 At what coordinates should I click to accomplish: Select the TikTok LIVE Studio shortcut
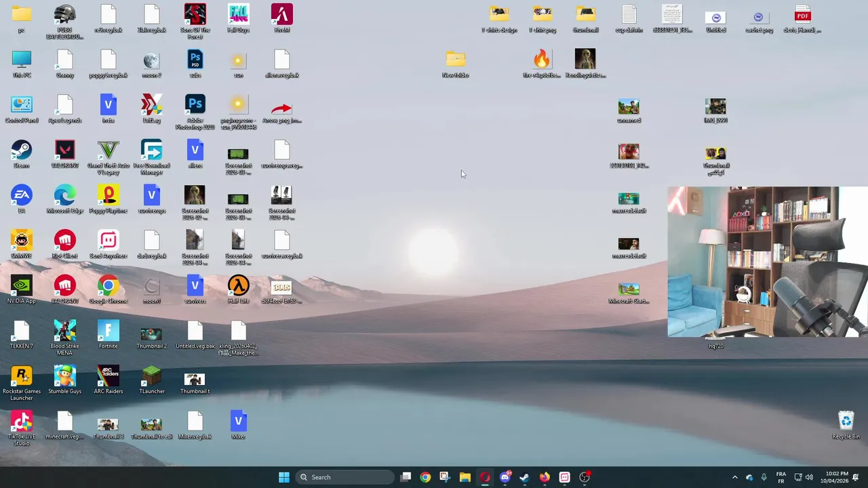tap(21, 428)
